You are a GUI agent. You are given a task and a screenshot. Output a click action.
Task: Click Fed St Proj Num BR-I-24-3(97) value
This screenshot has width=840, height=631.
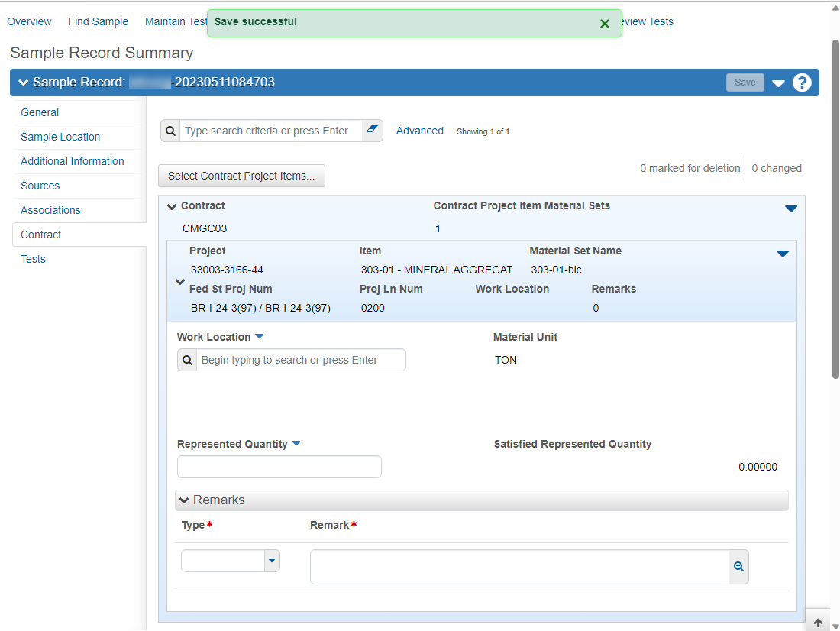click(260, 309)
